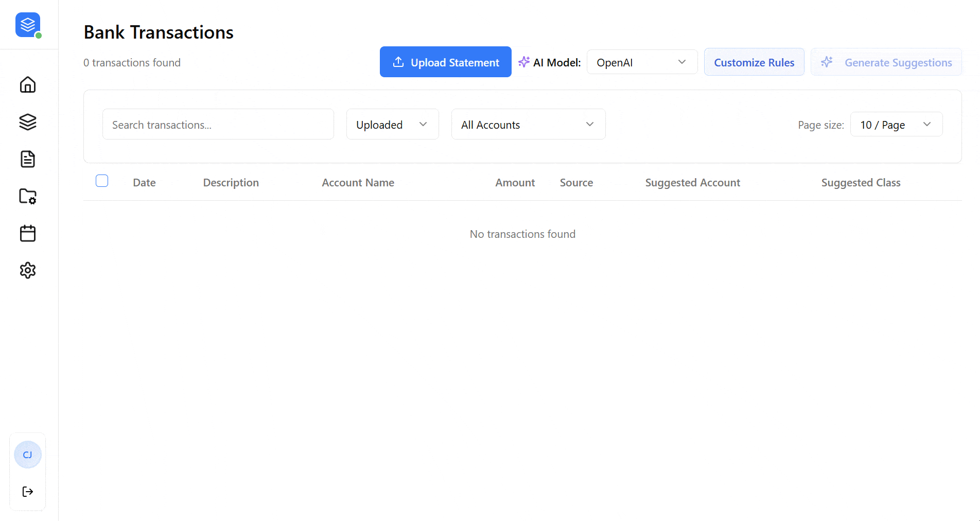Click the Date column header

(144, 183)
